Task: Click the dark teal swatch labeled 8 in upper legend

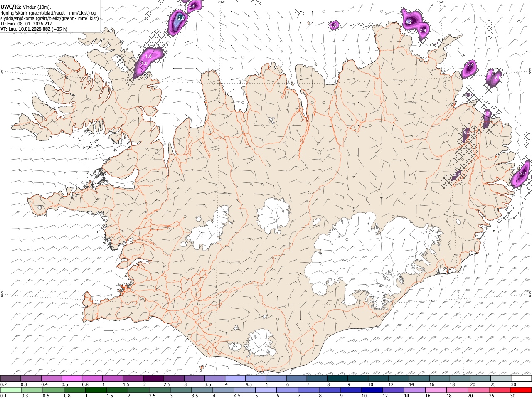Action: 337,379
